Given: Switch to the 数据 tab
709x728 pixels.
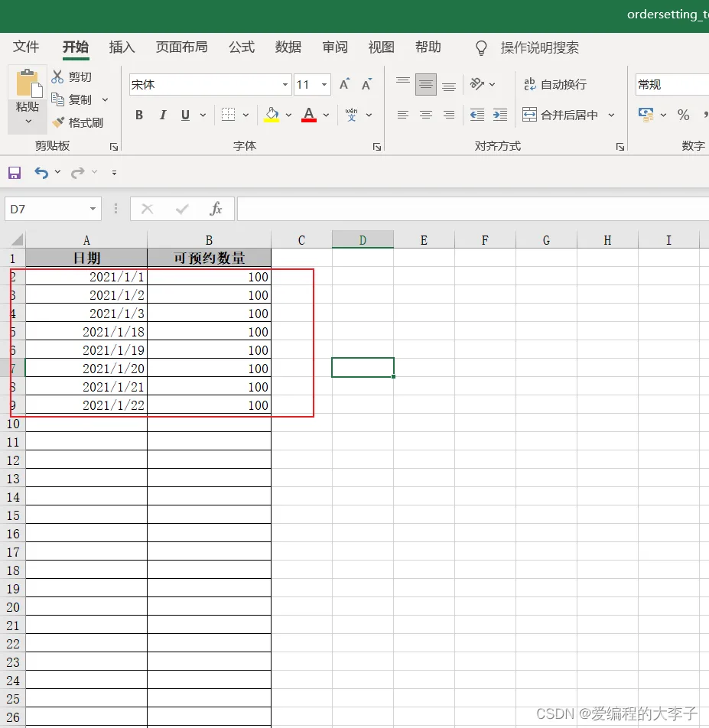Looking at the screenshot, I should [288, 47].
